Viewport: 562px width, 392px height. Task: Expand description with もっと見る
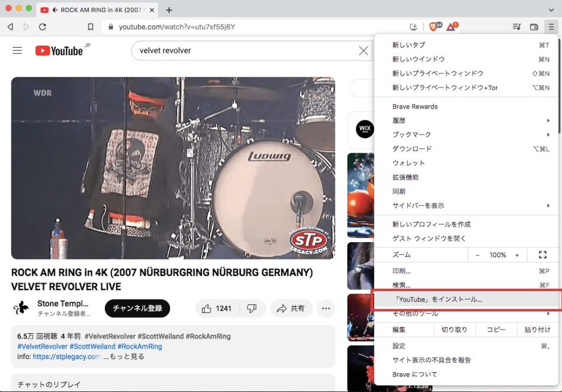click(127, 356)
